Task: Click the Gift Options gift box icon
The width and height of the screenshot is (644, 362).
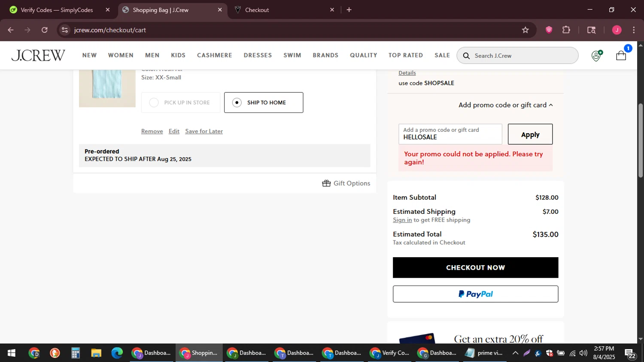Action: click(326, 183)
